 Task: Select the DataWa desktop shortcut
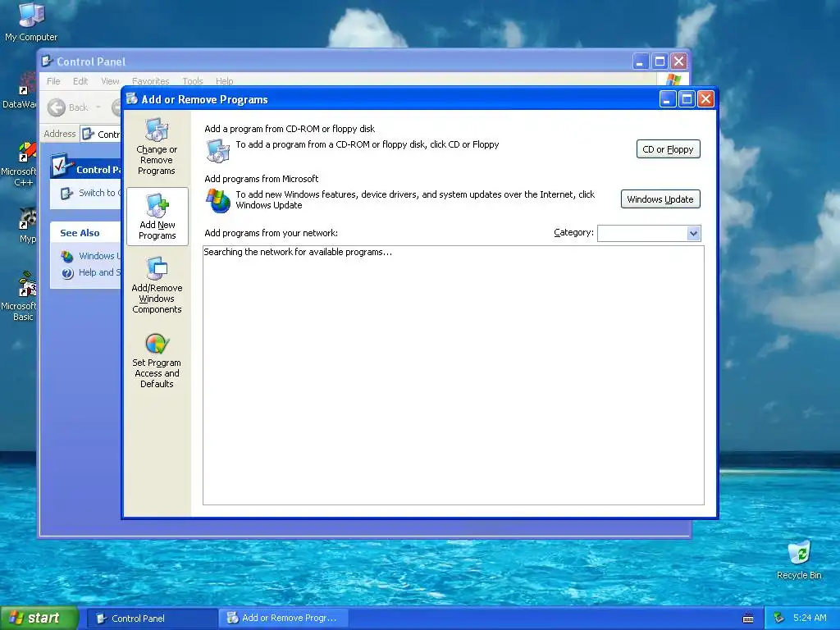(x=20, y=91)
